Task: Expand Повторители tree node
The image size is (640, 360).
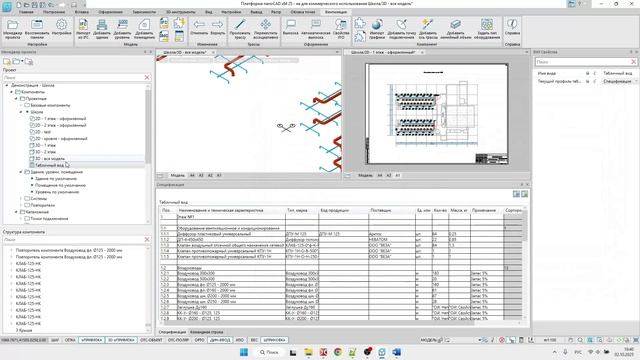Action: pos(21,205)
